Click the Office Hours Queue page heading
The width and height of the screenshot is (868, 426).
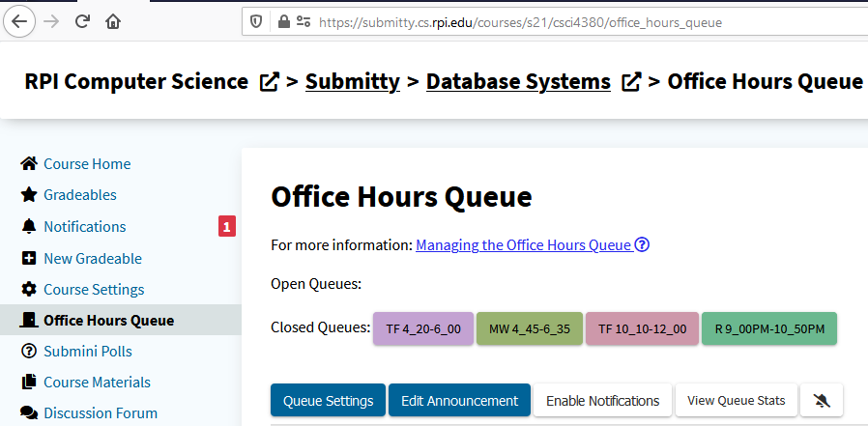coord(401,196)
